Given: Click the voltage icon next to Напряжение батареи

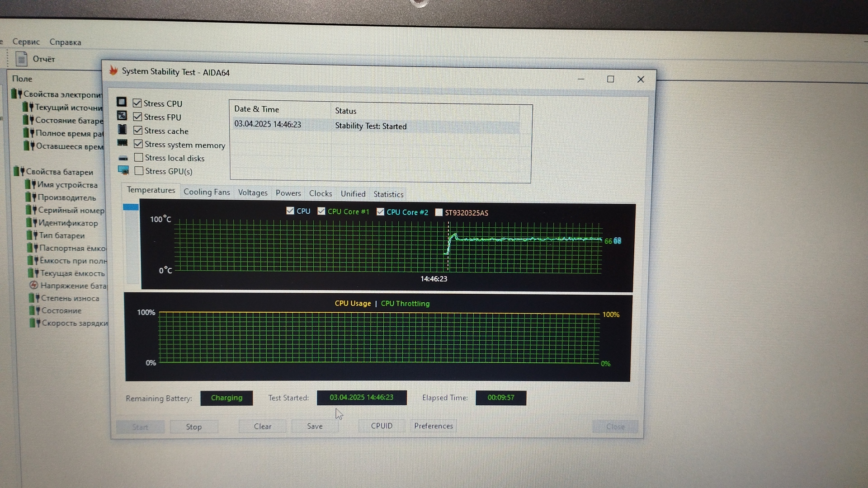Looking at the screenshot, I should point(33,285).
